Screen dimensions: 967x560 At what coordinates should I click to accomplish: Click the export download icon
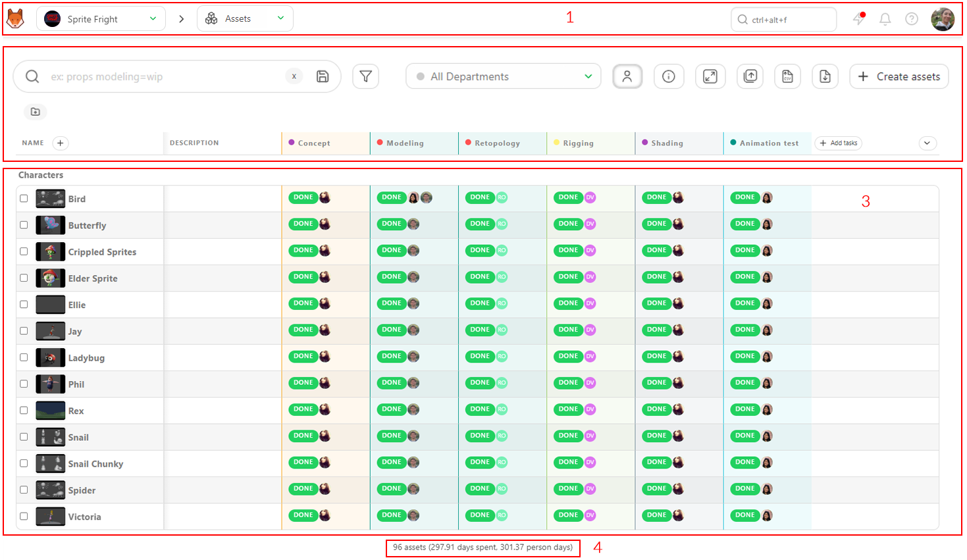825,76
